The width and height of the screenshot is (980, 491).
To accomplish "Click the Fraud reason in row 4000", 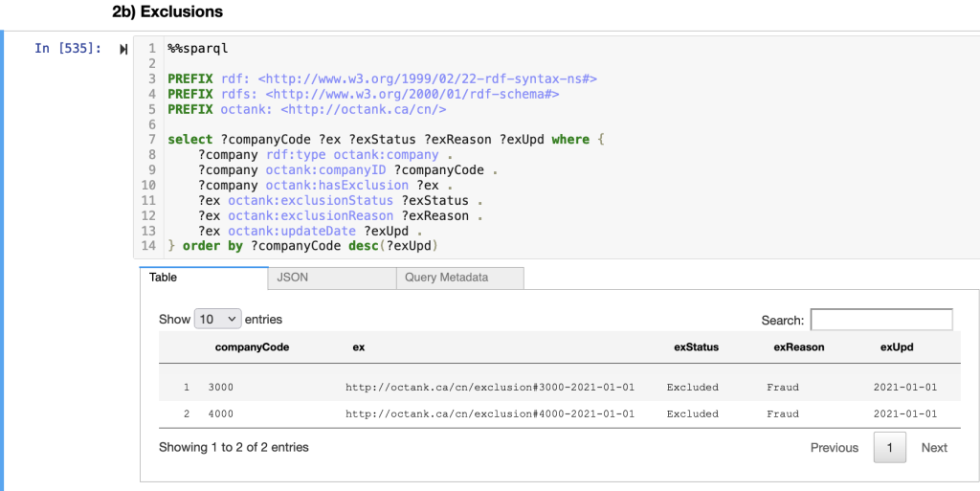I will (x=783, y=414).
